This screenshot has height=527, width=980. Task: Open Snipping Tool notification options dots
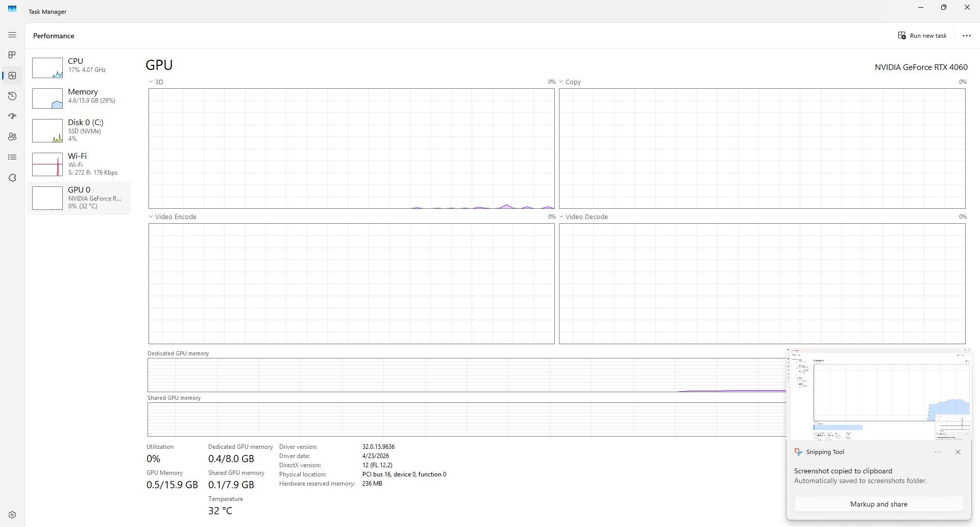938,452
